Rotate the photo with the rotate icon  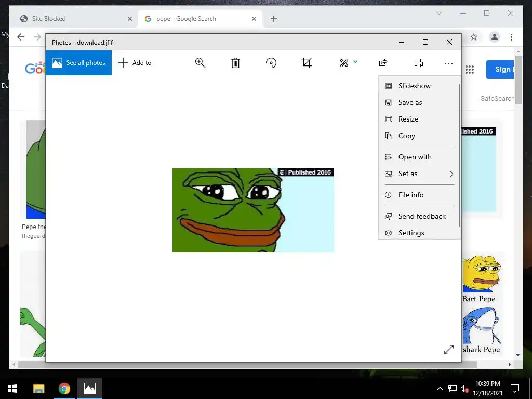pos(271,63)
